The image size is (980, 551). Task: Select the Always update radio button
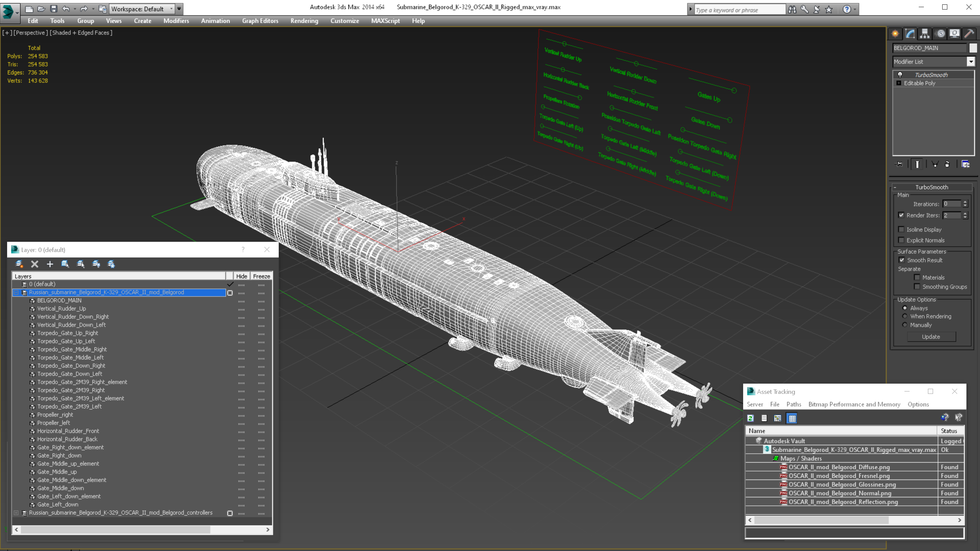pos(905,308)
